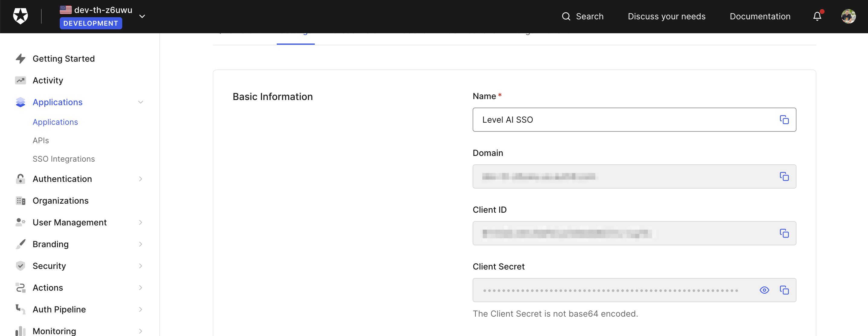This screenshot has height=336, width=868.
Task: Open the Monitoring sidebar item
Action: pyautogui.click(x=54, y=331)
